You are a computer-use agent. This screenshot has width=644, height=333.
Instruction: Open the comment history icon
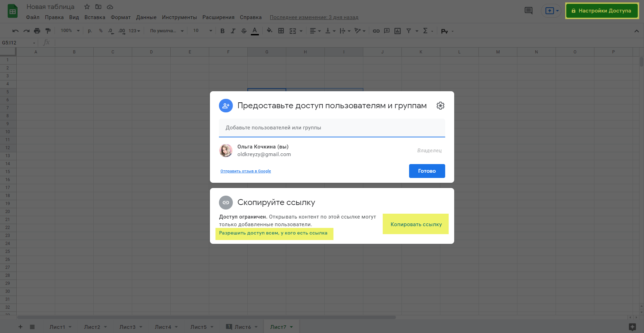click(528, 11)
